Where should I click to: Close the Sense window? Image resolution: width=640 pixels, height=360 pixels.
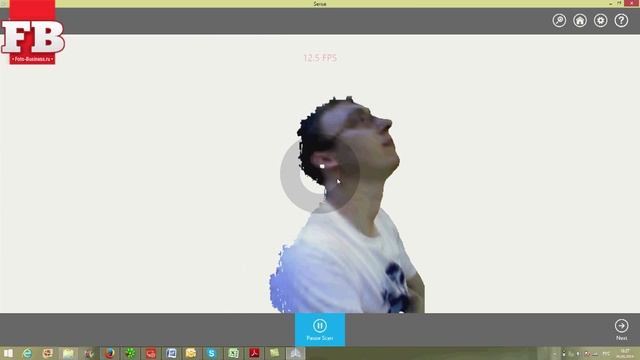pos(631,3)
